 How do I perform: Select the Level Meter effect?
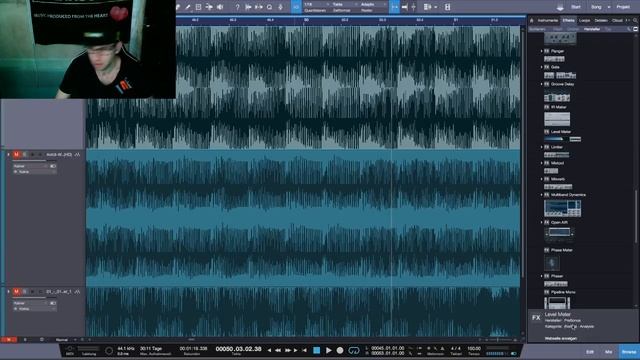pos(561,132)
